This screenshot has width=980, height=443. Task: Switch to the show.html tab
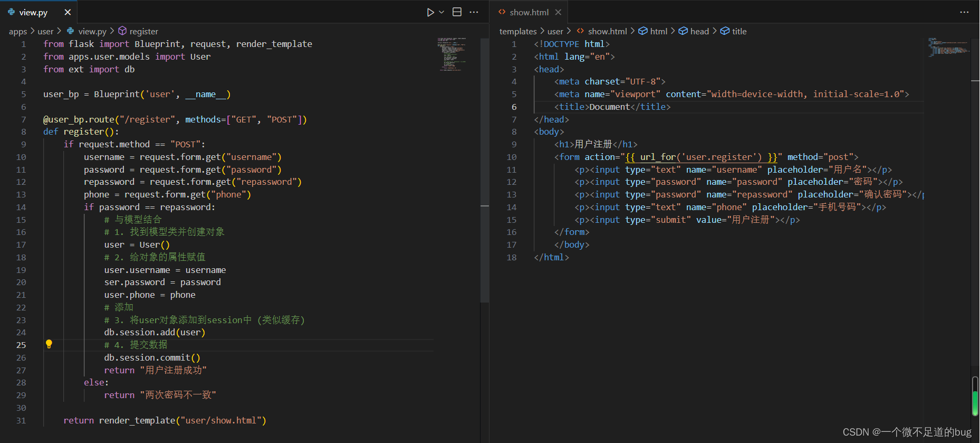pyautogui.click(x=529, y=12)
